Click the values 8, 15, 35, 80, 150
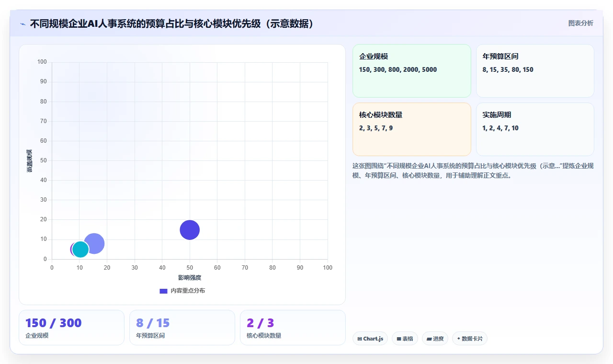 point(508,69)
